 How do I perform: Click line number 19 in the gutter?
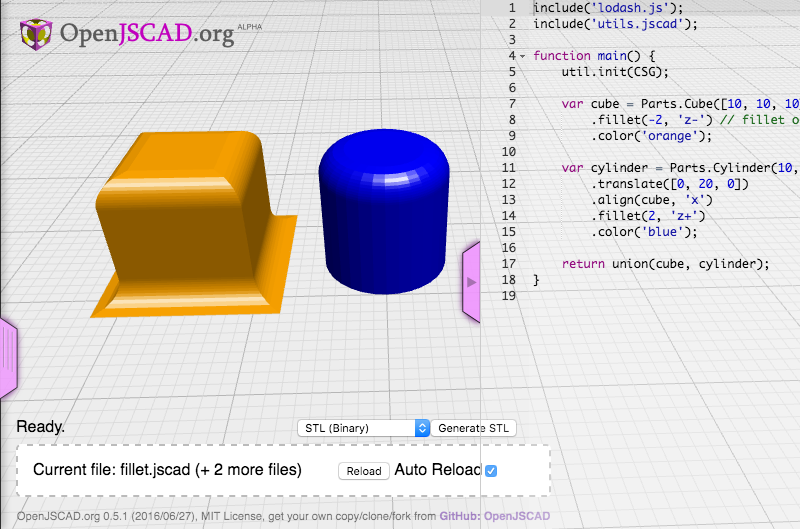pos(509,296)
